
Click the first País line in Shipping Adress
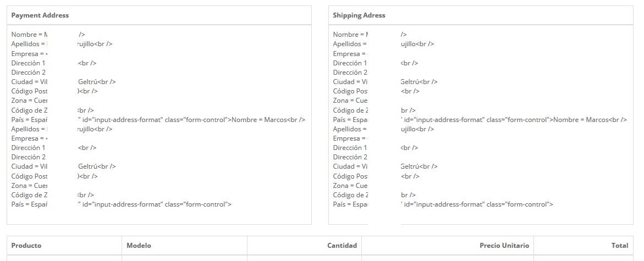(x=480, y=120)
